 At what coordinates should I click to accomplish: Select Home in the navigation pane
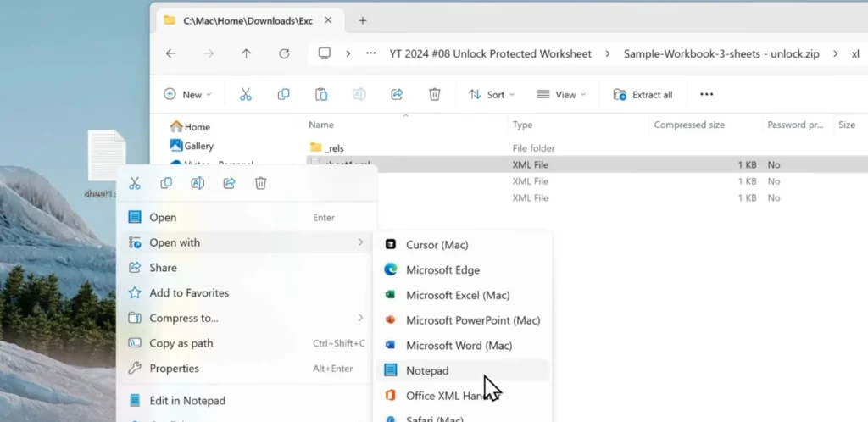pos(191,127)
